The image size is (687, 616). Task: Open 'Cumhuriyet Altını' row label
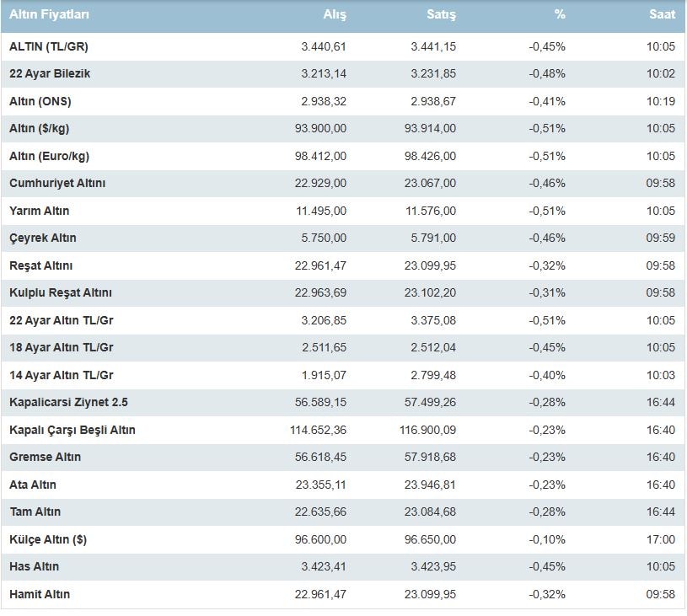(x=57, y=183)
